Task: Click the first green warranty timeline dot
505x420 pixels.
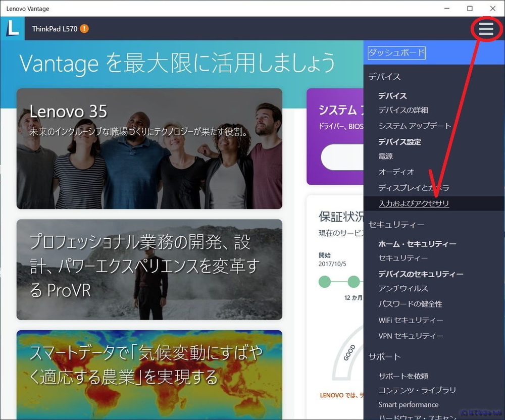Action: point(325,282)
